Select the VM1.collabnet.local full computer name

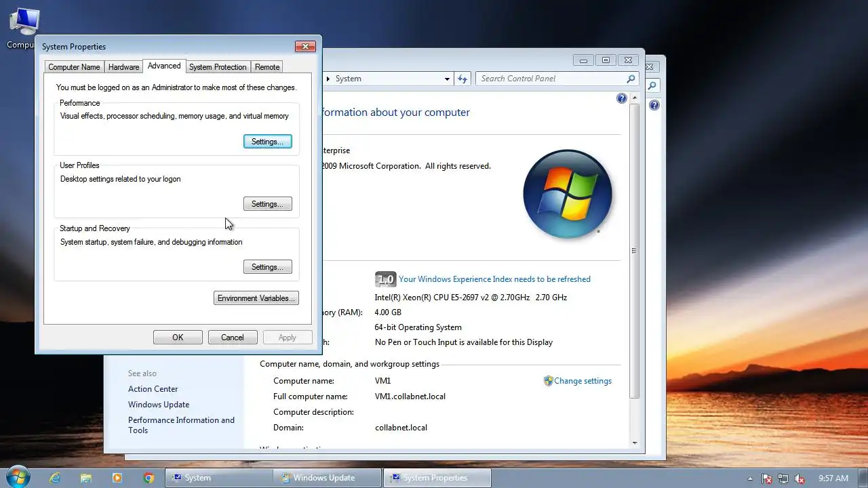[x=410, y=396]
